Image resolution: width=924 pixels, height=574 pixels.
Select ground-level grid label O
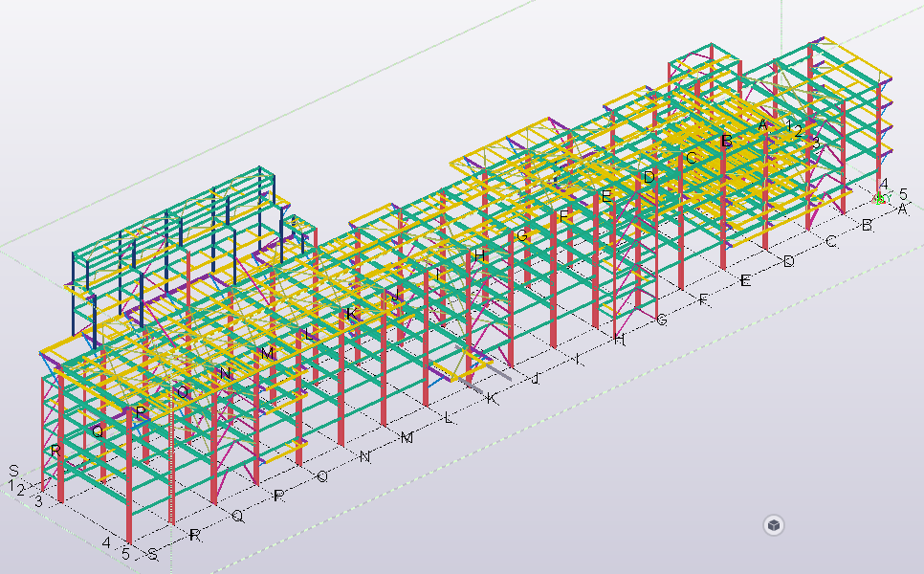tap(322, 476)
